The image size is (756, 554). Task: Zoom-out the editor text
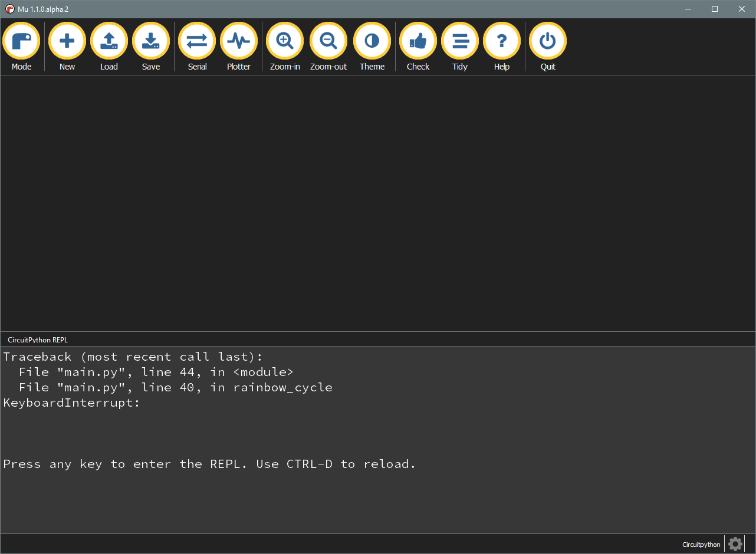tap(328, 47)
